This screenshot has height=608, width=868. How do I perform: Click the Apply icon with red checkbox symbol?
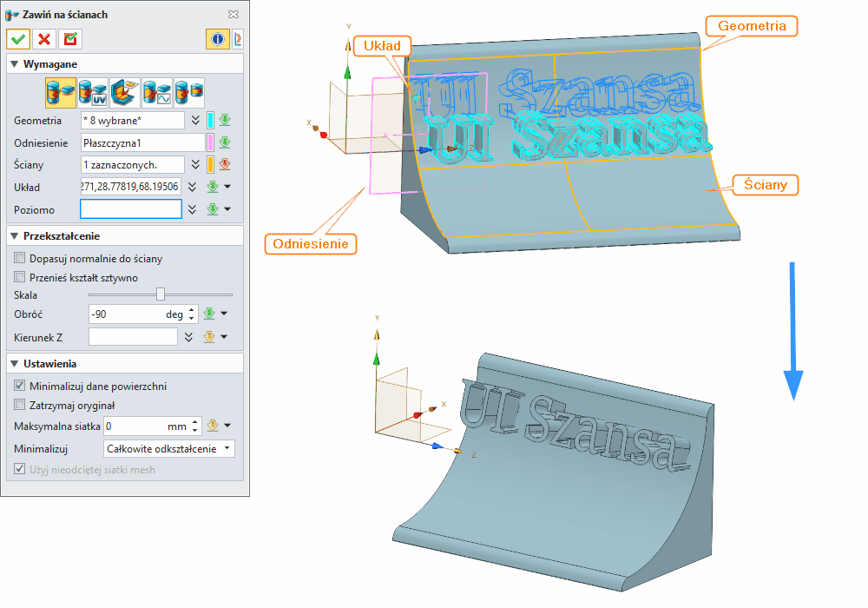pyautogui.click(x=69, y=39)
